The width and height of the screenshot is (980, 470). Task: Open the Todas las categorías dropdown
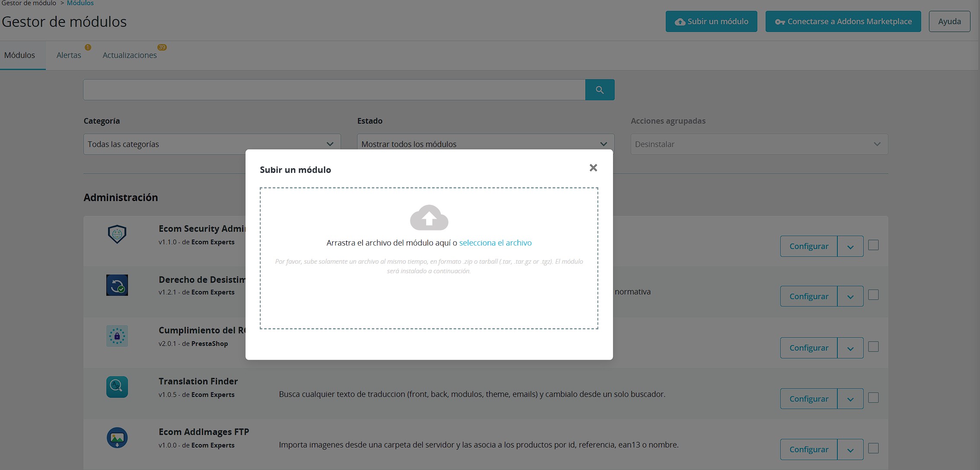click(212, 144)
